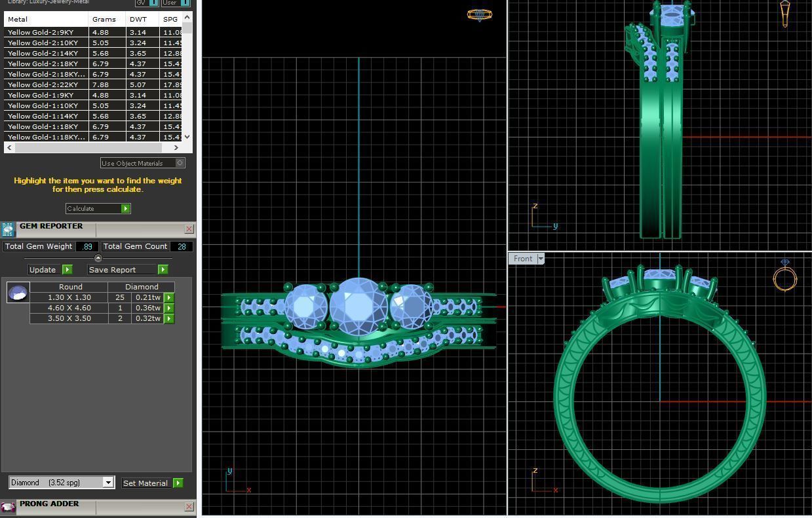Click the round gem thumbnail in Gem Reporter

tap(18, 293)
